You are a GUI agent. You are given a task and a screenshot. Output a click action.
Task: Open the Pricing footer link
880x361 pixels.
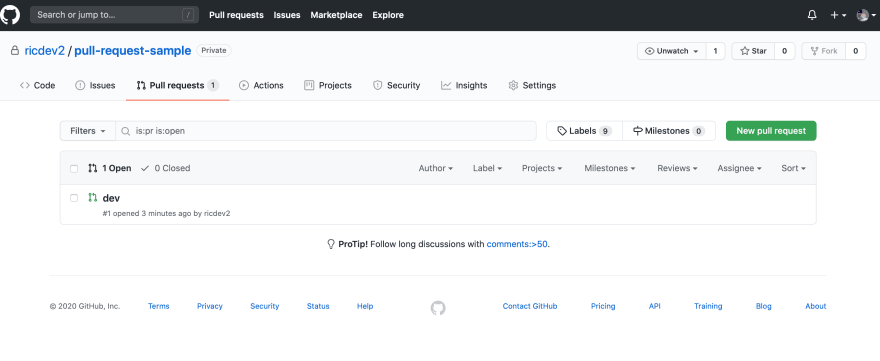pos(603,306)
